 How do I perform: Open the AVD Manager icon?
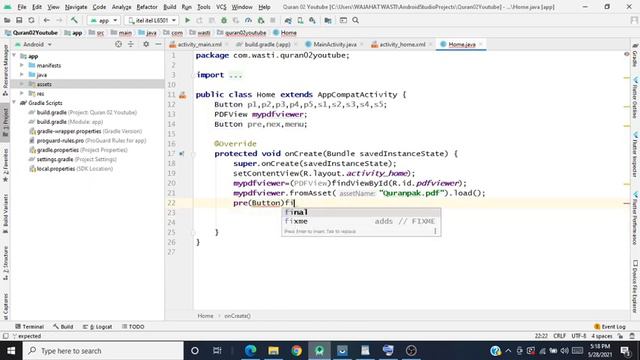point(300,20)
